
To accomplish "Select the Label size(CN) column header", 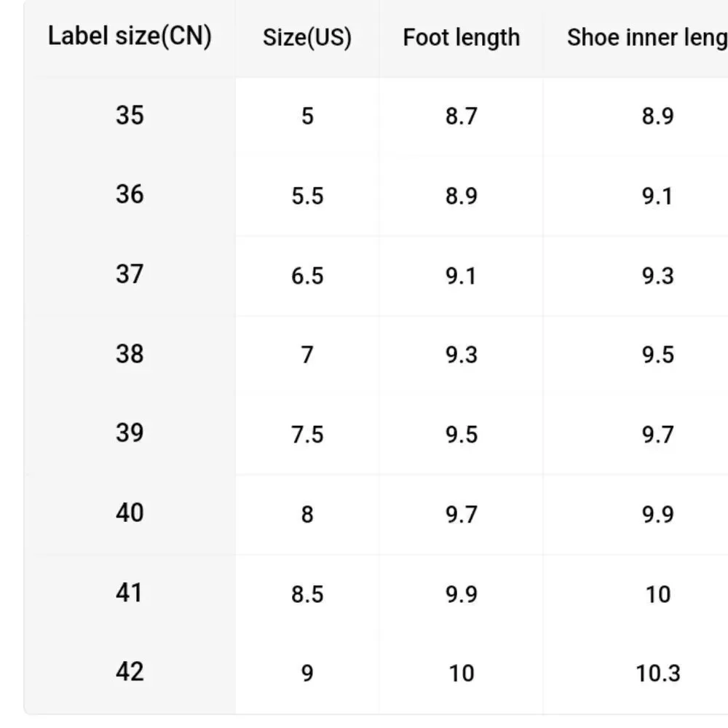I will tap(130, 36).
